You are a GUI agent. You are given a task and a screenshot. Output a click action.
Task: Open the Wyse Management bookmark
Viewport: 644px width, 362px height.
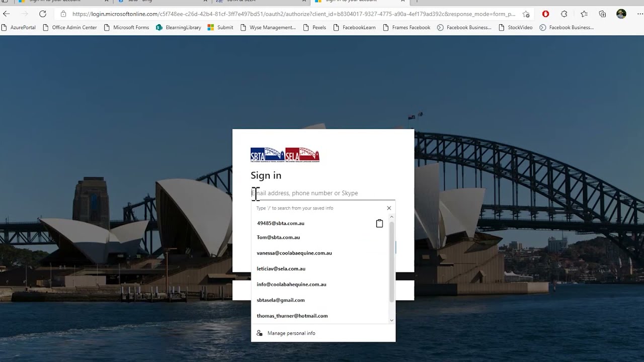(x=268, y=28)
